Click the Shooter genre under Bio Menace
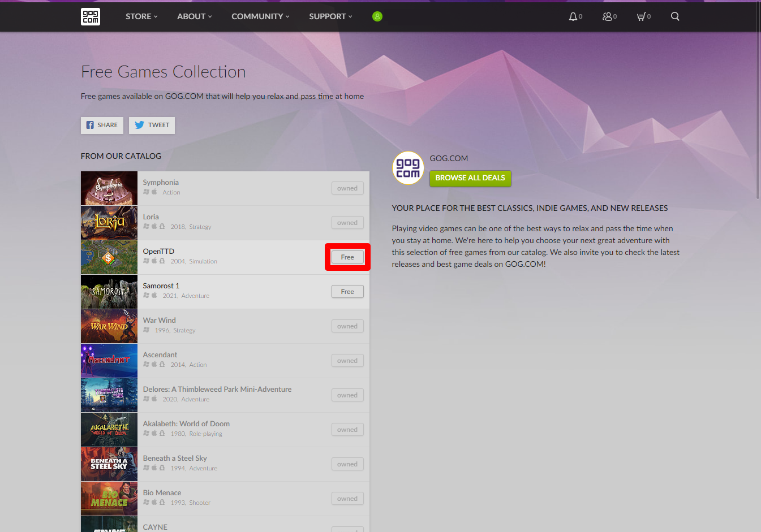The height and width of the screenshot is (532, 761). (x=200, y=503)
